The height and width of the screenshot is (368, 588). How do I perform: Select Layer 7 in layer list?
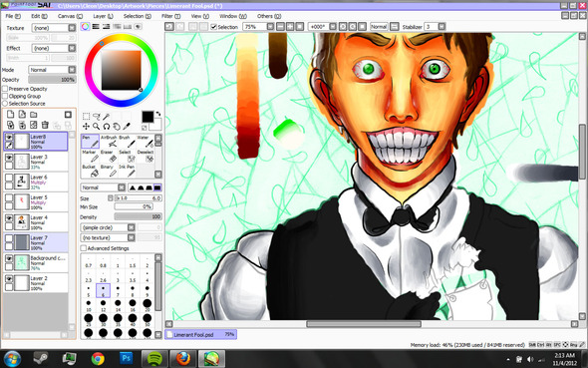pos(36,242)
